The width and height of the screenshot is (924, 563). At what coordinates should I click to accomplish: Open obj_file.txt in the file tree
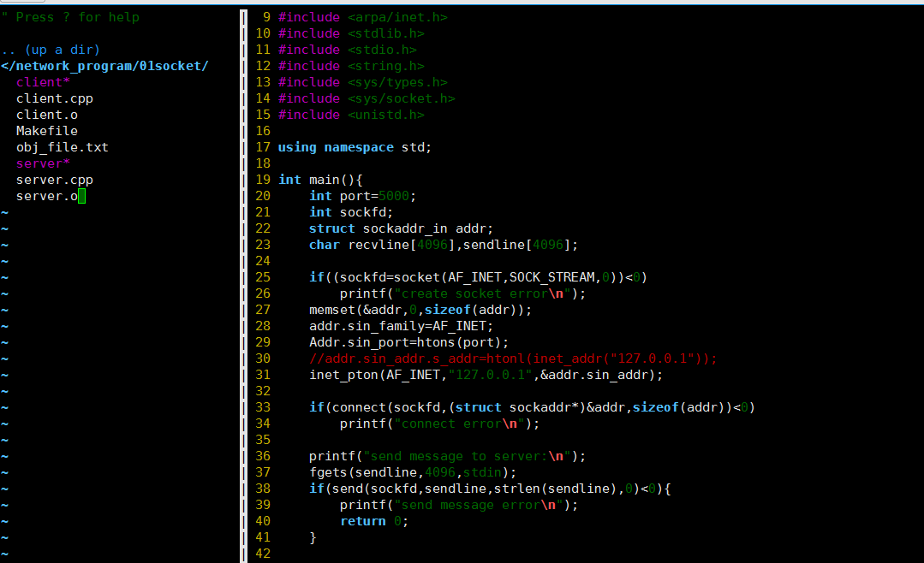pos(63,147)
